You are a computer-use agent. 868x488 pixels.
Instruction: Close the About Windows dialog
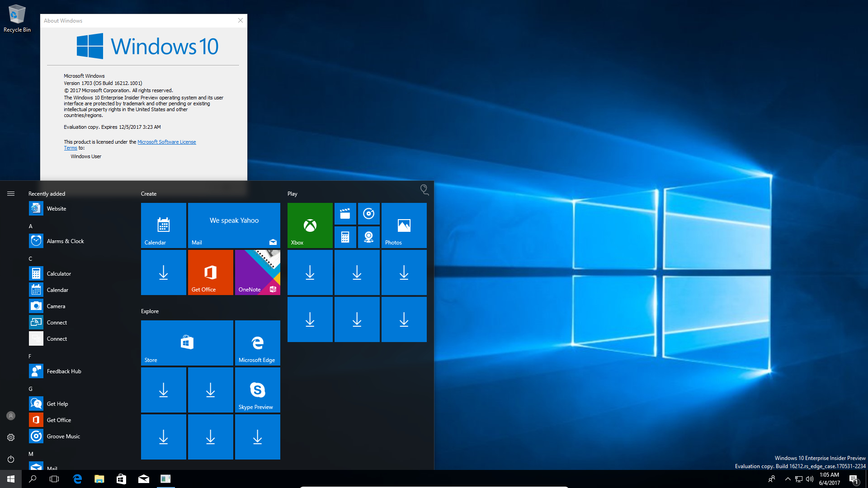tap(241, 20)
